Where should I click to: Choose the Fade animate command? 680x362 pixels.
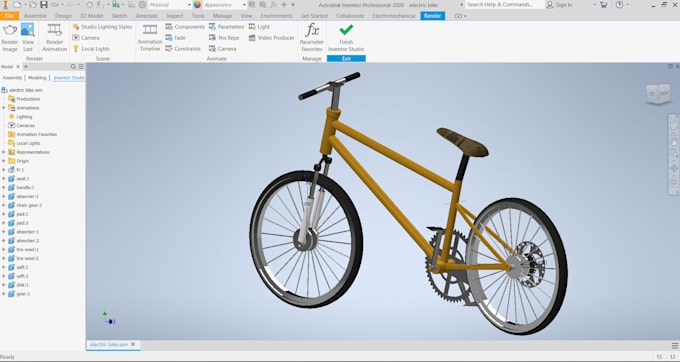[176, 38]
